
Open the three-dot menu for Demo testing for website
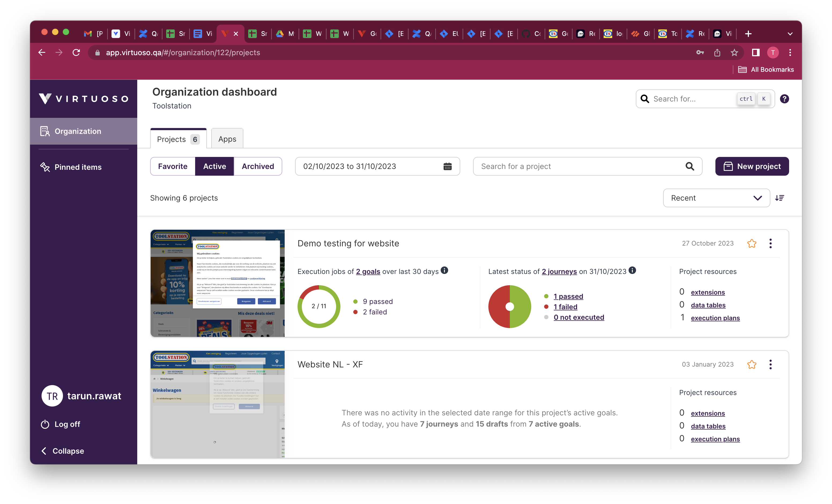coord(771,243)
